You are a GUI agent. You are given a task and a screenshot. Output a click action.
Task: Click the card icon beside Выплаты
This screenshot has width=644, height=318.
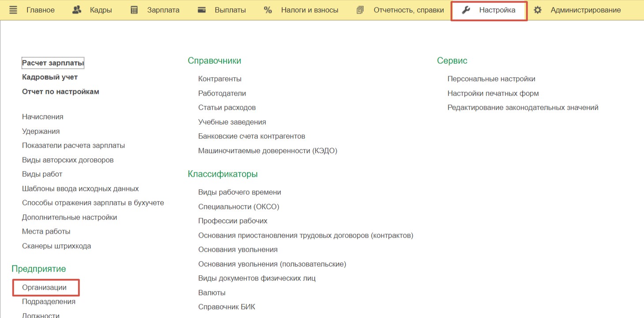[x=202, y=10]
